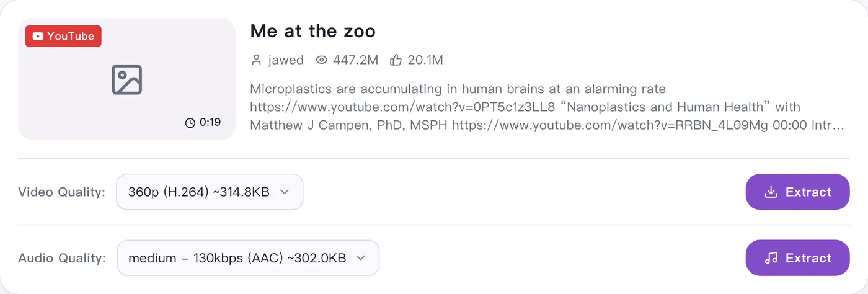Click the 20.1M likes count
Screen dimensions: 868x294
pos(425,60)
